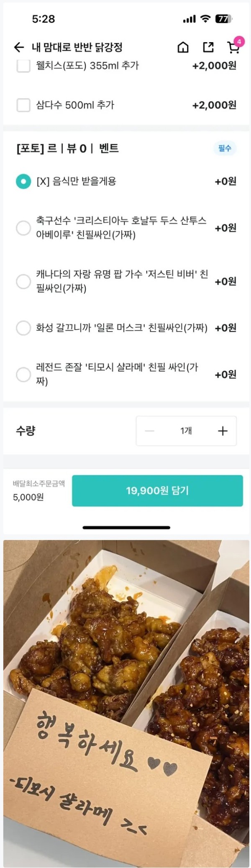Tap the 내 맘대로 반반 닭강정 title
This screenshot has height=868, width=251.
pyautogui.click(x=77, y=47)
